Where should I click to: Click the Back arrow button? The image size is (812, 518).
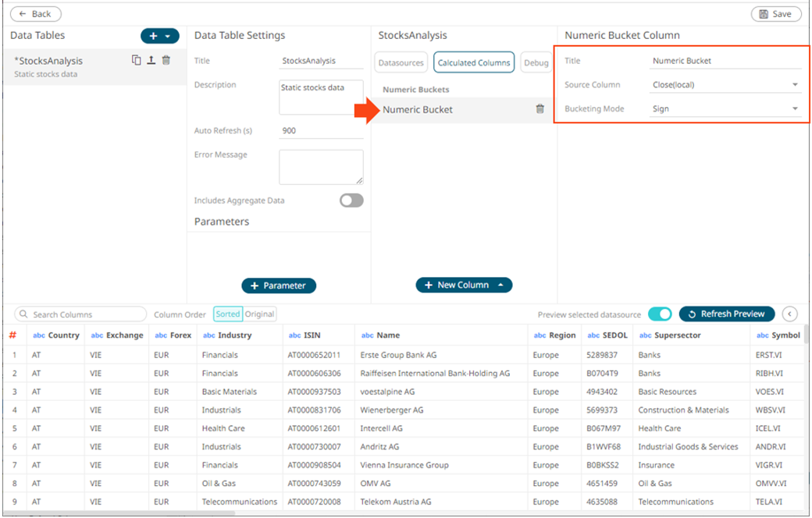pyautogui.click(x=36, y=14)
